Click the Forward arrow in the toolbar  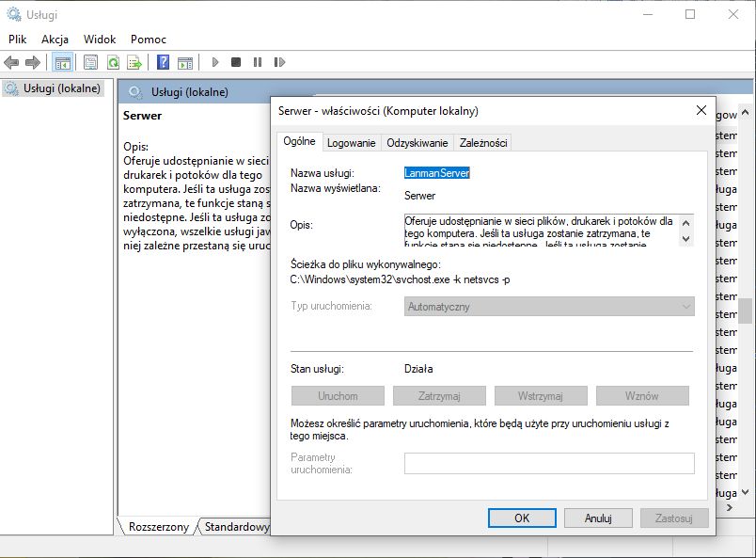click(x=32, y=62)
